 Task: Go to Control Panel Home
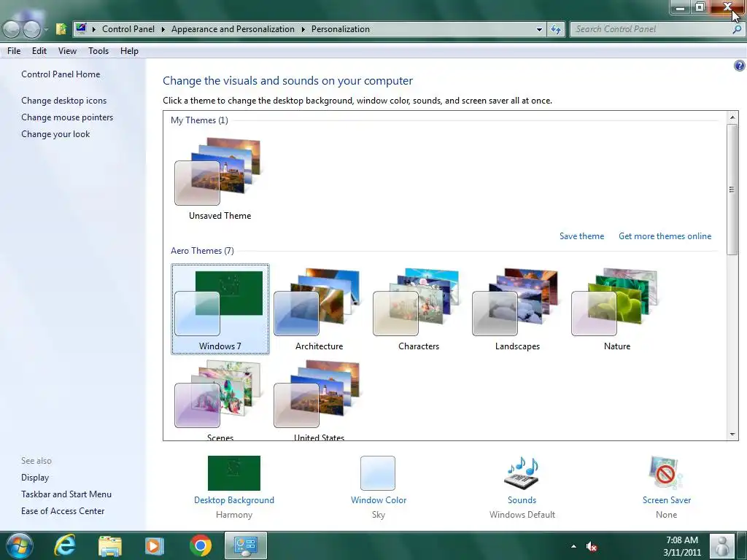click(61, 74)
